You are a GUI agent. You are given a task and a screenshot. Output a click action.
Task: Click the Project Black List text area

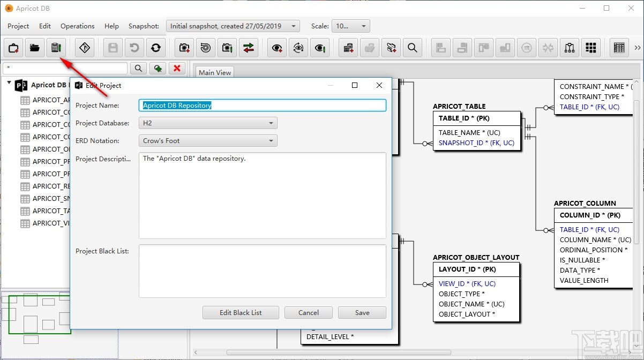click(263, 271)
